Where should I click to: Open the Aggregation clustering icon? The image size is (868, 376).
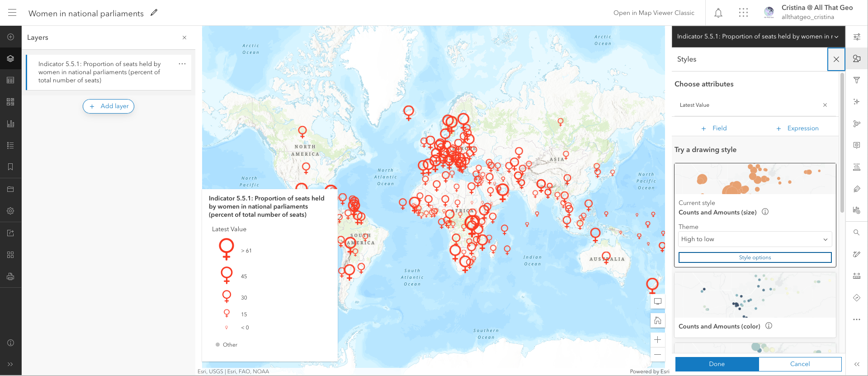[857, 124]
